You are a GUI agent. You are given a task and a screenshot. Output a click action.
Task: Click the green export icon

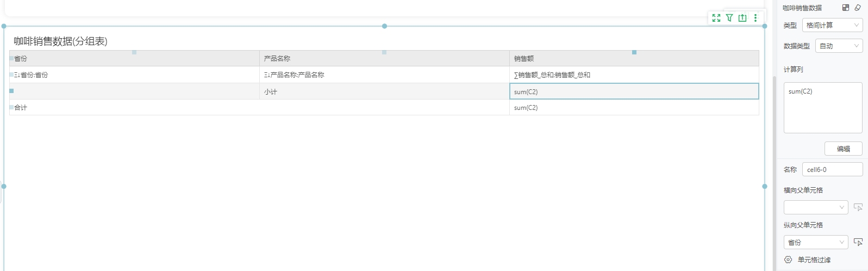point(742,18)
